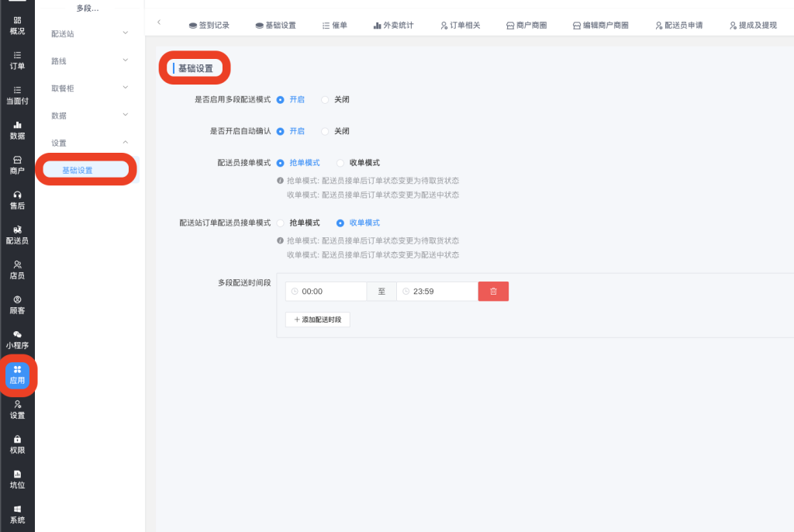Select 关闭 for 是否启用多段配送模式

326,99
